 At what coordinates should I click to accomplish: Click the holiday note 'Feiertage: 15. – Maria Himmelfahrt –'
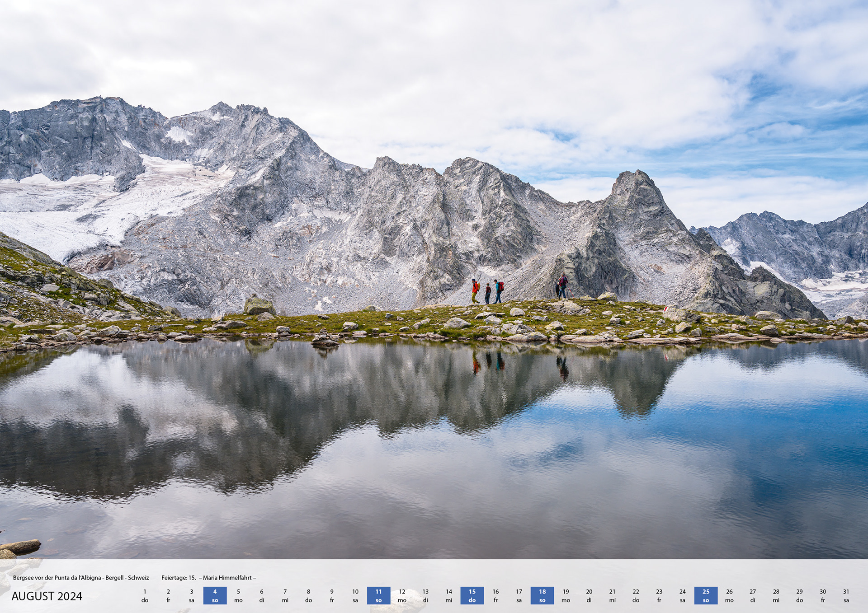click(x=209, y=578)
